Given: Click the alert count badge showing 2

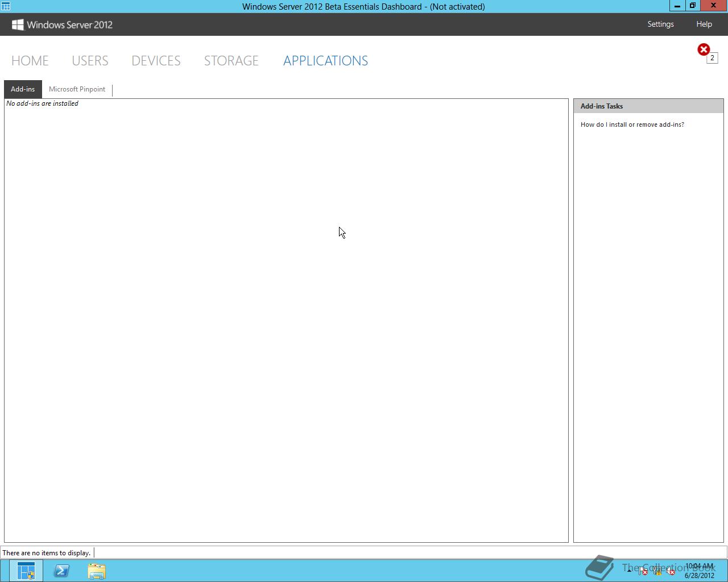Looking at the screenshot, I should pyautogui.click(x=712, y=58).
